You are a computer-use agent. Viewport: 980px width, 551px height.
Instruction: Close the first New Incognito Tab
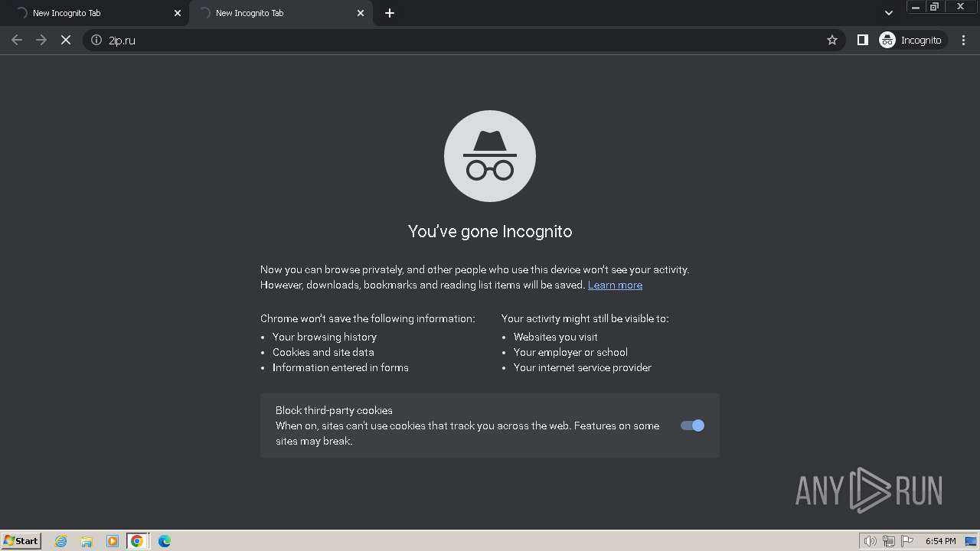pyautogui.click(x=178, y=13)
